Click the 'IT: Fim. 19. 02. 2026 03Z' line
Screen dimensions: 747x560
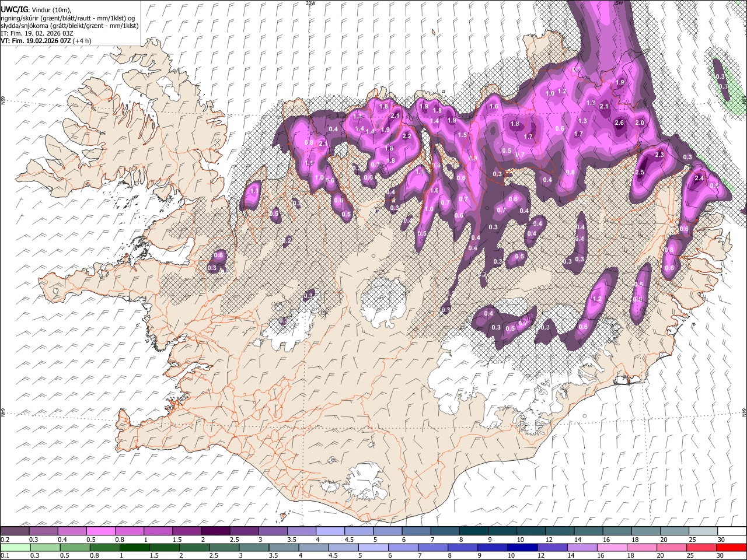[x=36, y=34]
